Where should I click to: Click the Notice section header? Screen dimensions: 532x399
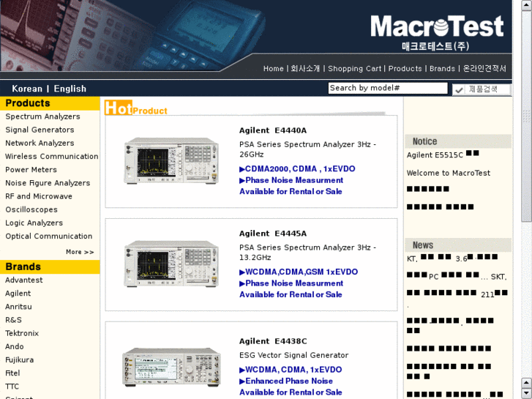tap(458, 141)
